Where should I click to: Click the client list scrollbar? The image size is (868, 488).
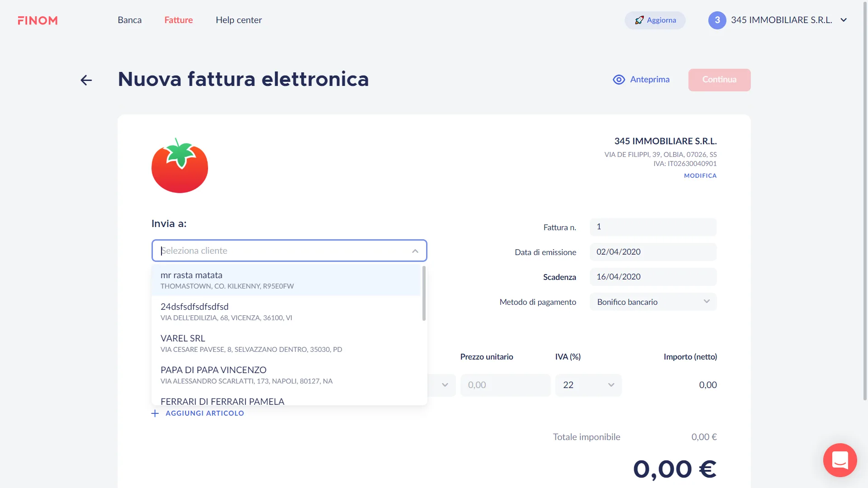pos(424,293)
